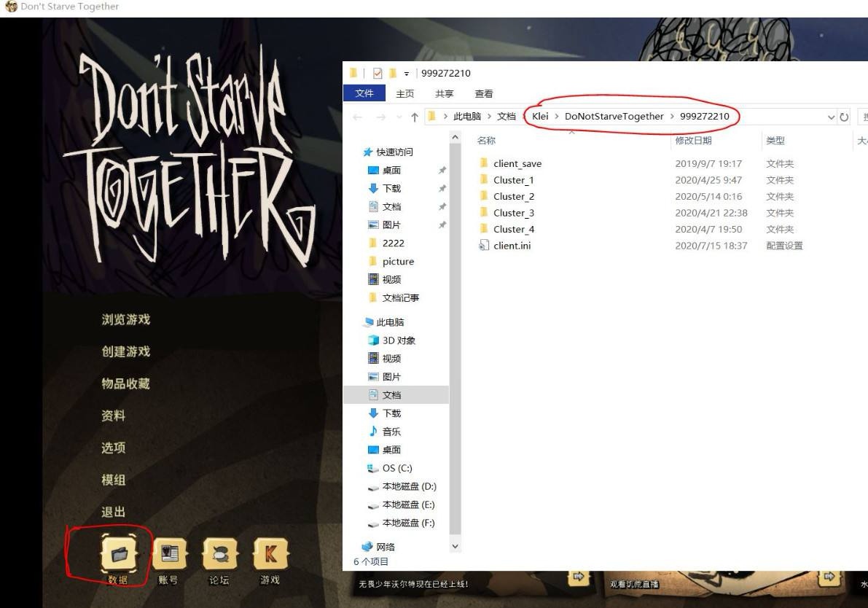Open 模组 in the game menu
This screenshot has height=608, width=868.
[x=114, y=480]
